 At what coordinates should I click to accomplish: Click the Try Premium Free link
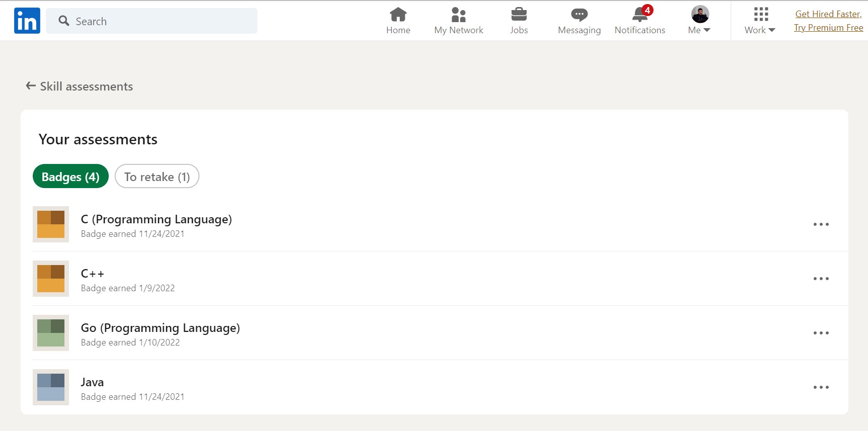828,28
